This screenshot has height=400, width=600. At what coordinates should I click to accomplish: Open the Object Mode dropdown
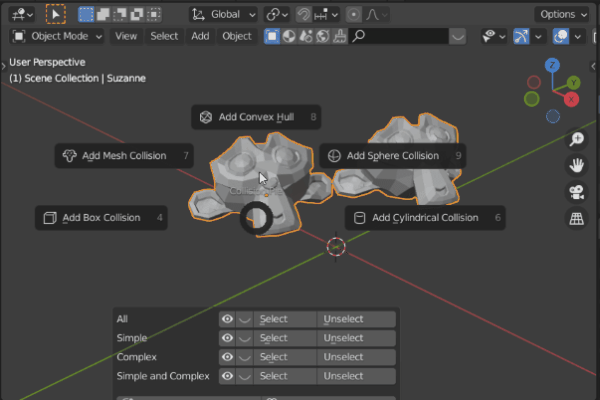click(56, 36)
